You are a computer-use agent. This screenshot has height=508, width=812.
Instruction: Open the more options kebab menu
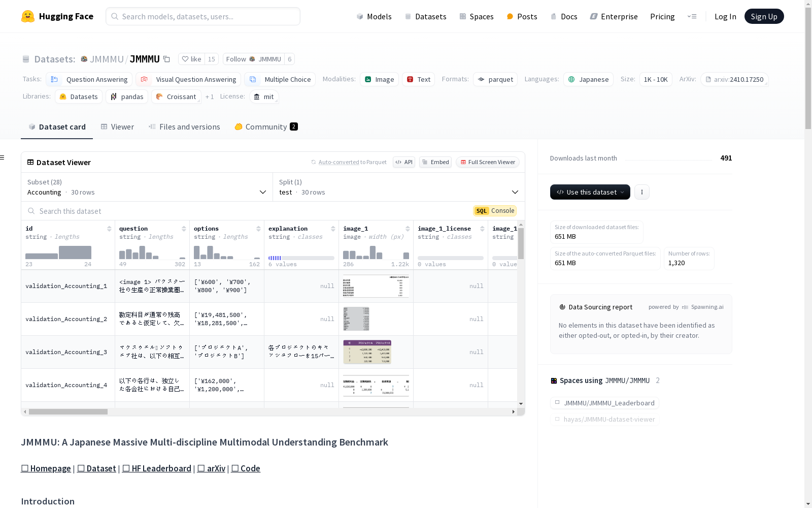642,192
